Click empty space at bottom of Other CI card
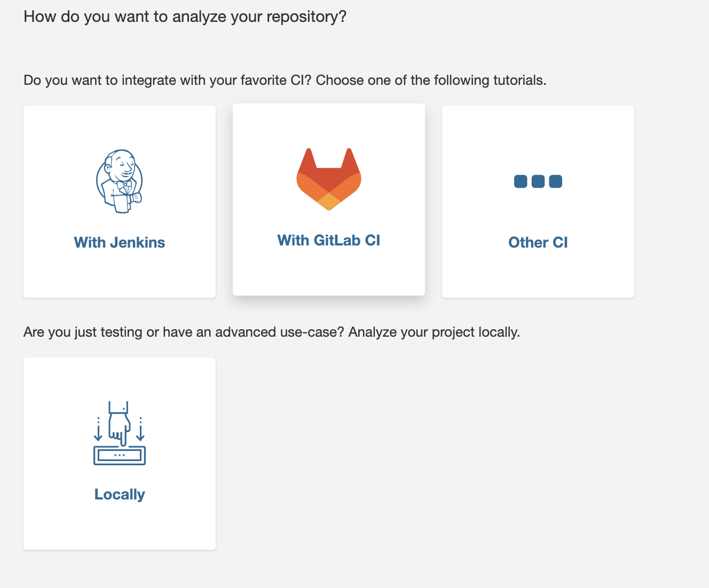The height and width of the screenshot is (588, 709). pos(538,277)
